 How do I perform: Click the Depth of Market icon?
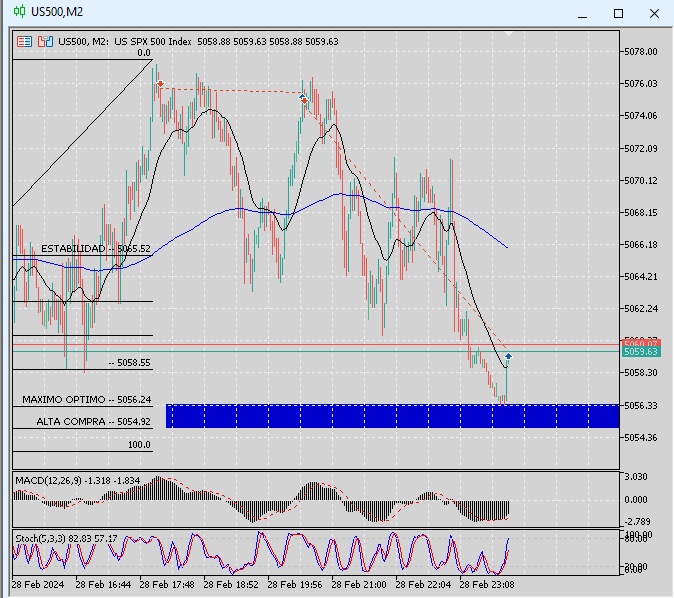[x=44, y=41]
